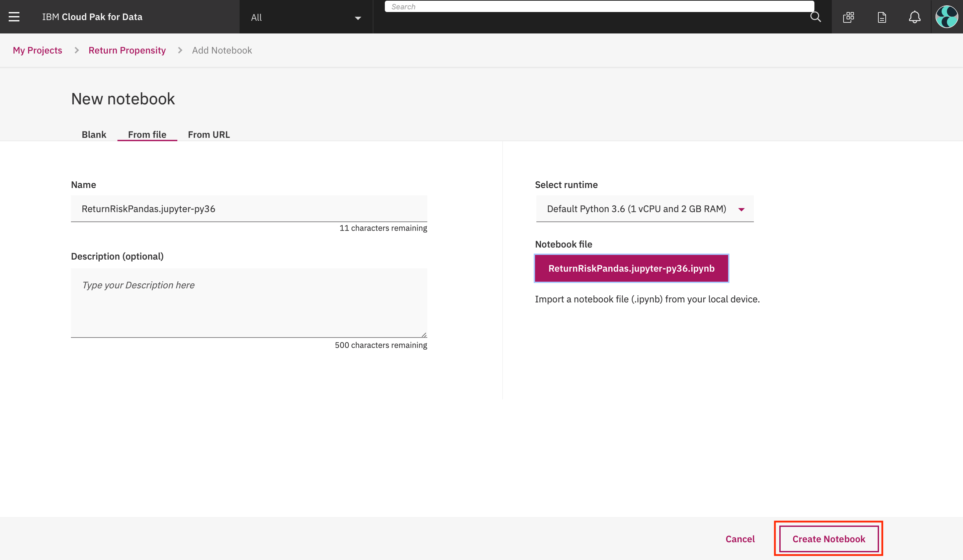963x560 pixels.
Task: Select the From file tab
Action: 147,134
